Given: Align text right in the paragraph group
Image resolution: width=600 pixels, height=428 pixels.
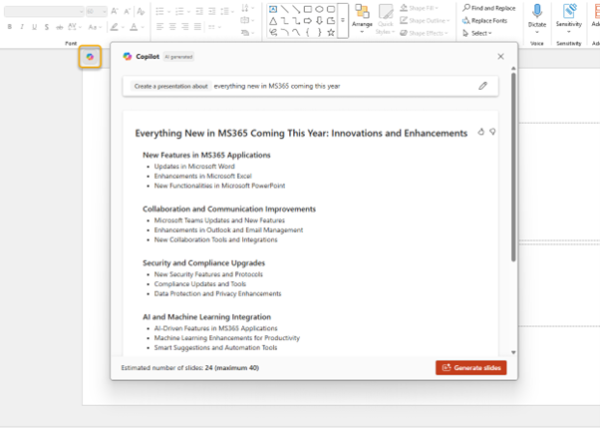Looking at the screenshot, I should point(185,27).
